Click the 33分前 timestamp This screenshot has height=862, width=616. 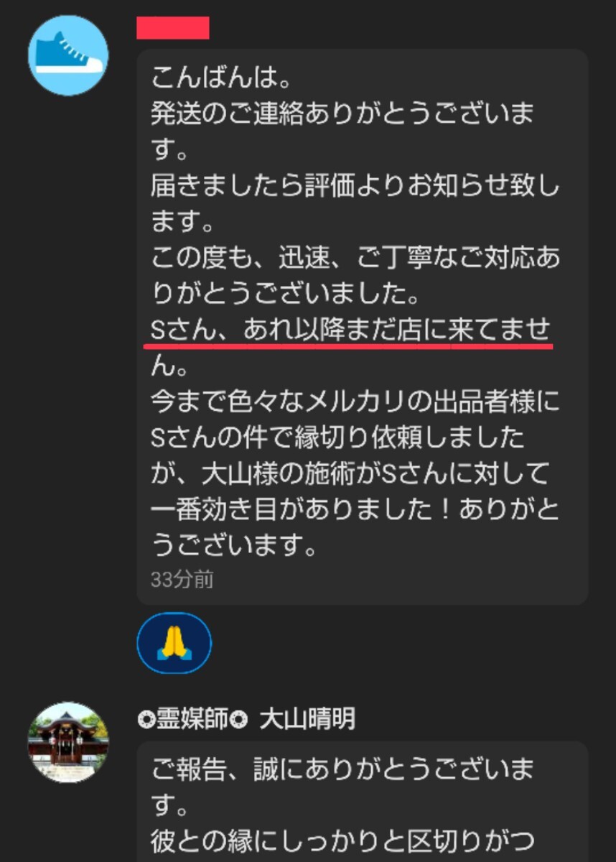click(x=182, y=580)
